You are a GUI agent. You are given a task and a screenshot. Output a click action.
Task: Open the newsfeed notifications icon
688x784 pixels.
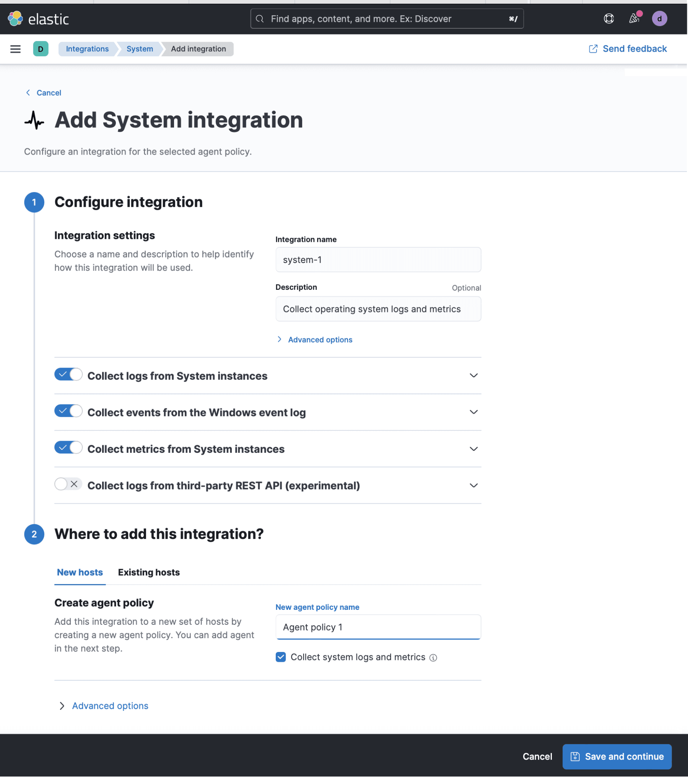point(634,19)
